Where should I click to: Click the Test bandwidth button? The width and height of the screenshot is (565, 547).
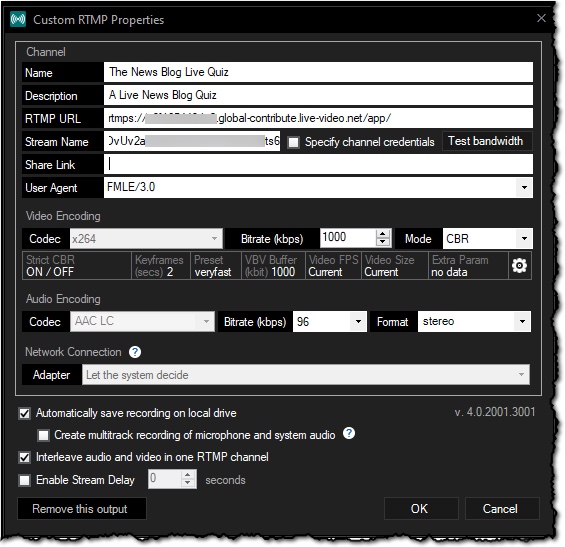486,141
